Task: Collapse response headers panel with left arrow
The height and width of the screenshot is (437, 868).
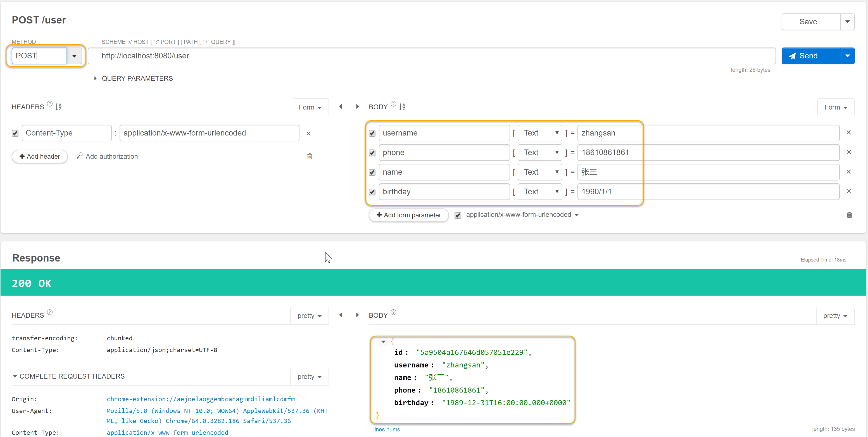Action: pyautogui.click(x=341, y=315)
